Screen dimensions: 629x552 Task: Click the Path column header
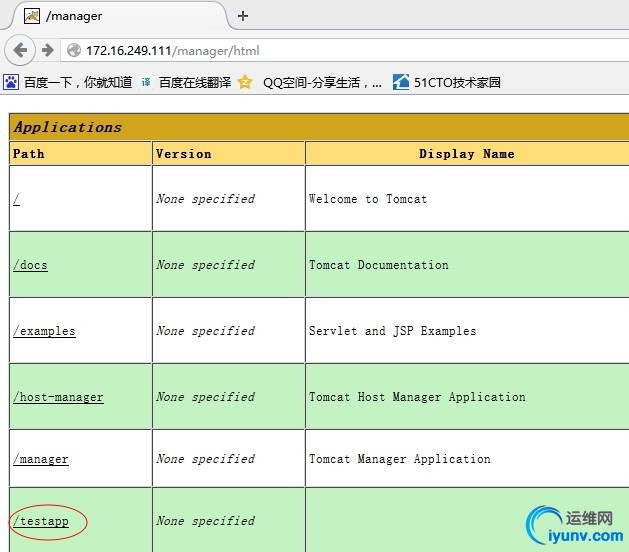pos(80,153)
